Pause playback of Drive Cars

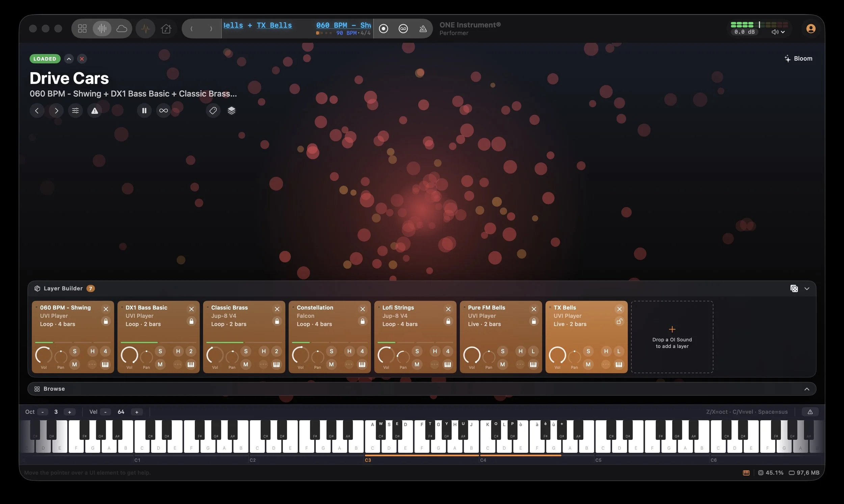[144, 110]
